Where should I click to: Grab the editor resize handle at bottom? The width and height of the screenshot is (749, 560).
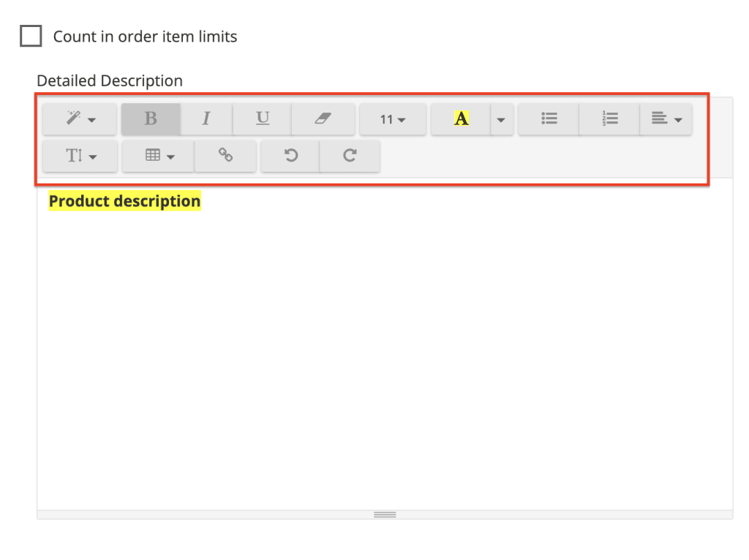[385, 515]
